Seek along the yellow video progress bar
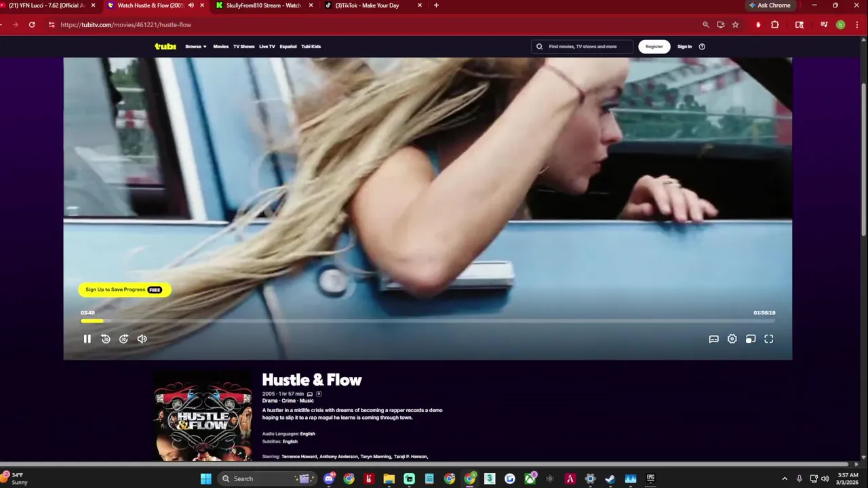The image size is (868, 488). [428, 321]
